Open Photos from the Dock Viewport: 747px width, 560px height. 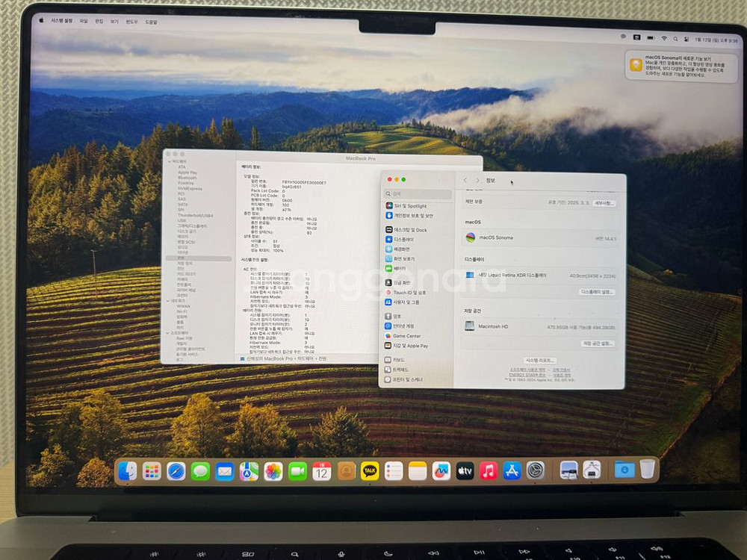click(x=273, y=471)
